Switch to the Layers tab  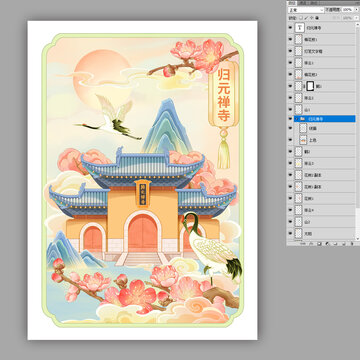[x=292, y=3]
